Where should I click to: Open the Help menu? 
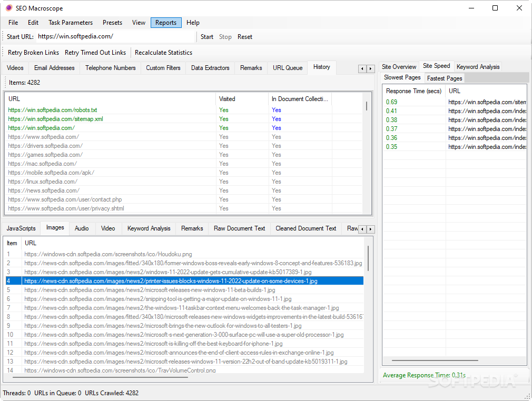coord(193,23)
